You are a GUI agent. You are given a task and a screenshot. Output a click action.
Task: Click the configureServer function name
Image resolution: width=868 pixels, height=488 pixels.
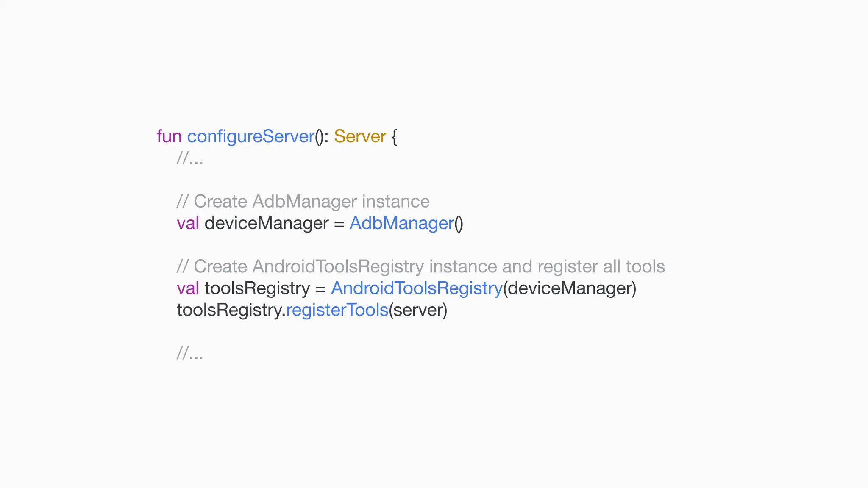click(x=250, y=136)
